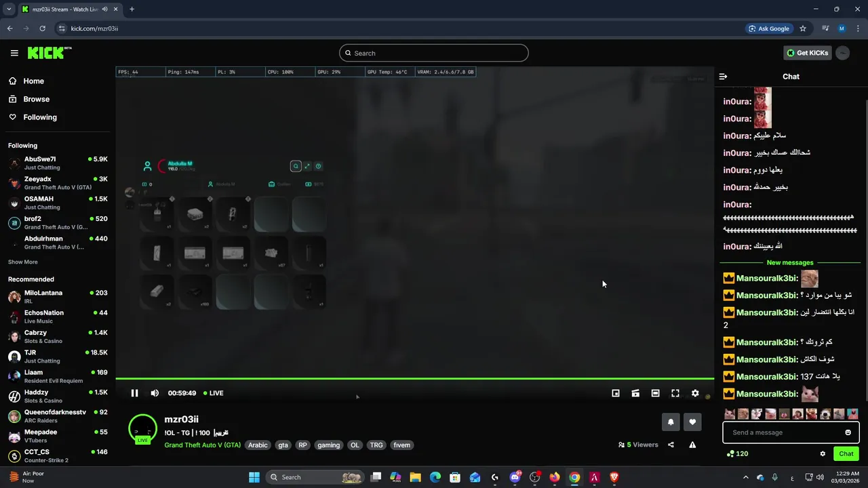Open the tab search dropdown arrow
868x488 pixels.
click(x=9, y=9)
